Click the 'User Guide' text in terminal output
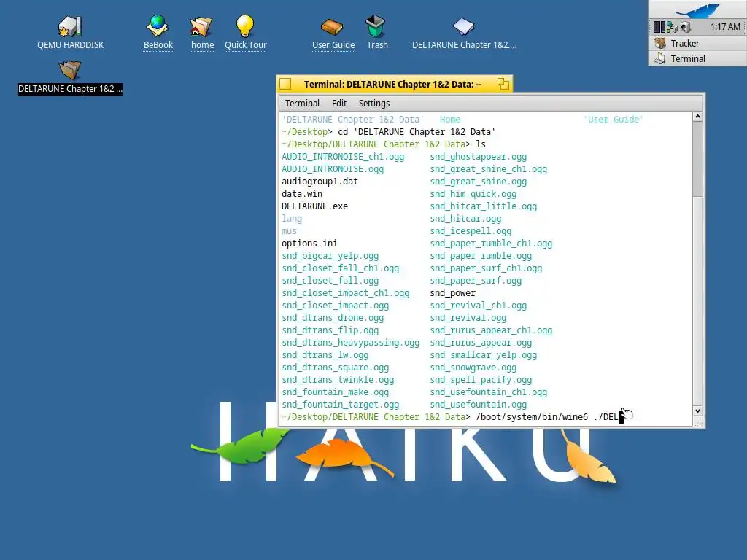The width and height of the screenshot is (747, 560). [613, 120]
